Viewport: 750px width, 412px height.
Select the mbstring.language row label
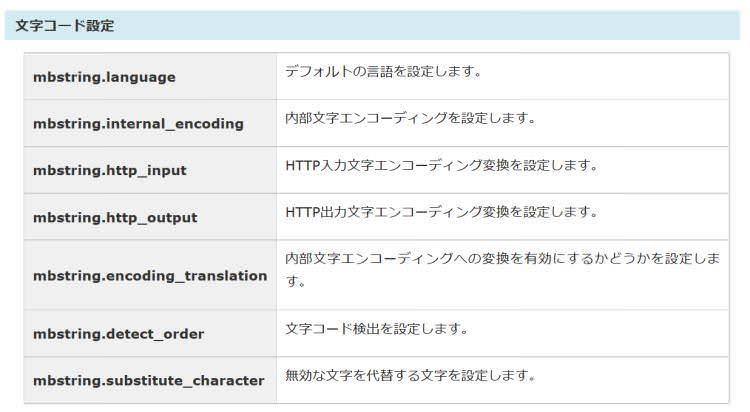pyautogui.click(x=104, y=77)
